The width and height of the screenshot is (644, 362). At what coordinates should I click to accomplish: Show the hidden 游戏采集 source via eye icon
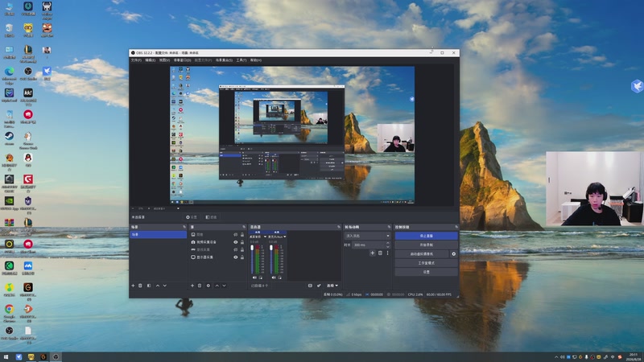235,249
